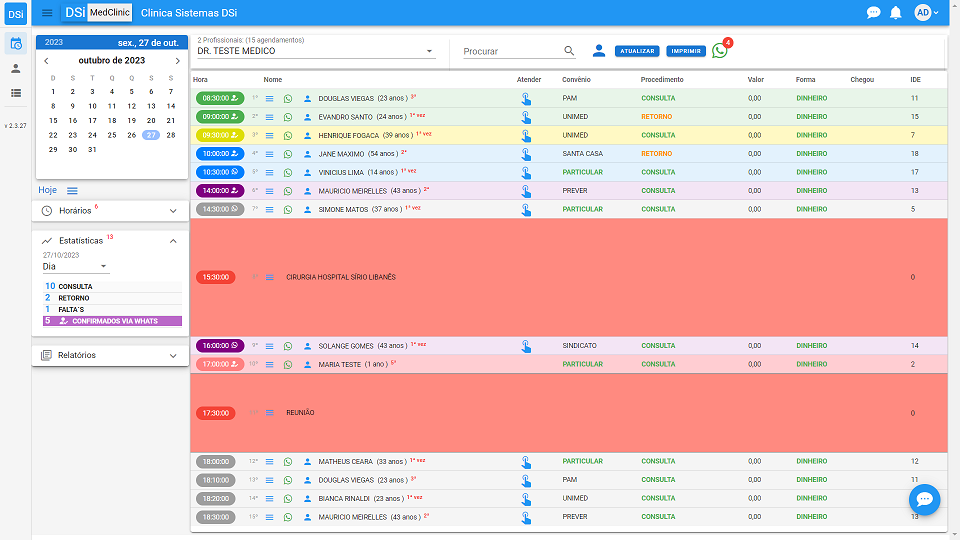
Task: Click the Procurar search field
Action: pos(510,51)
